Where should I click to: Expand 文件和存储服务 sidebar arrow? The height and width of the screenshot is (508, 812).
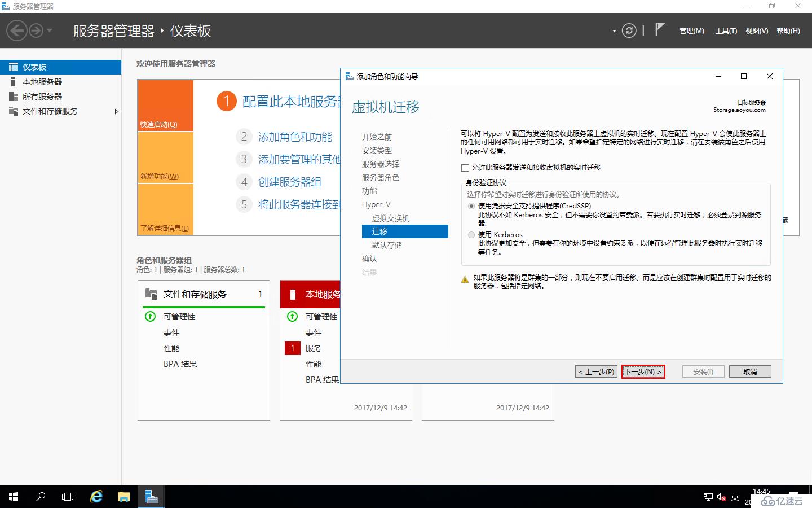pos(116,111)
